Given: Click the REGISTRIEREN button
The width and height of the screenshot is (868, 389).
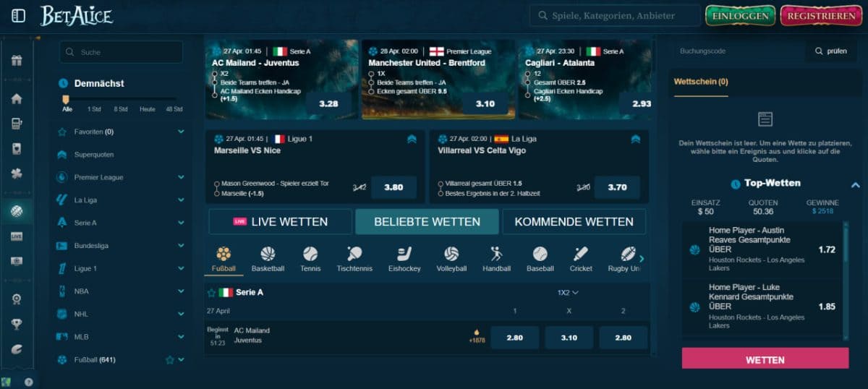Looking at the screenshot, I should [821, 16].
